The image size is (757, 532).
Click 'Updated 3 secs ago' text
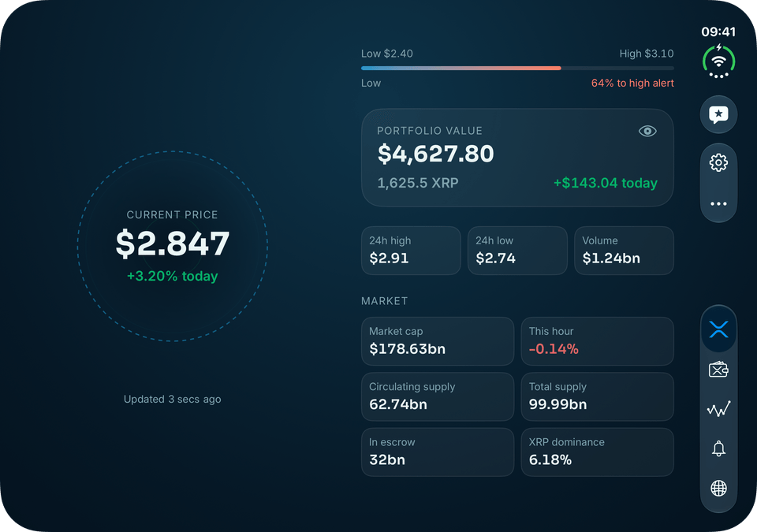coord(173,400)
